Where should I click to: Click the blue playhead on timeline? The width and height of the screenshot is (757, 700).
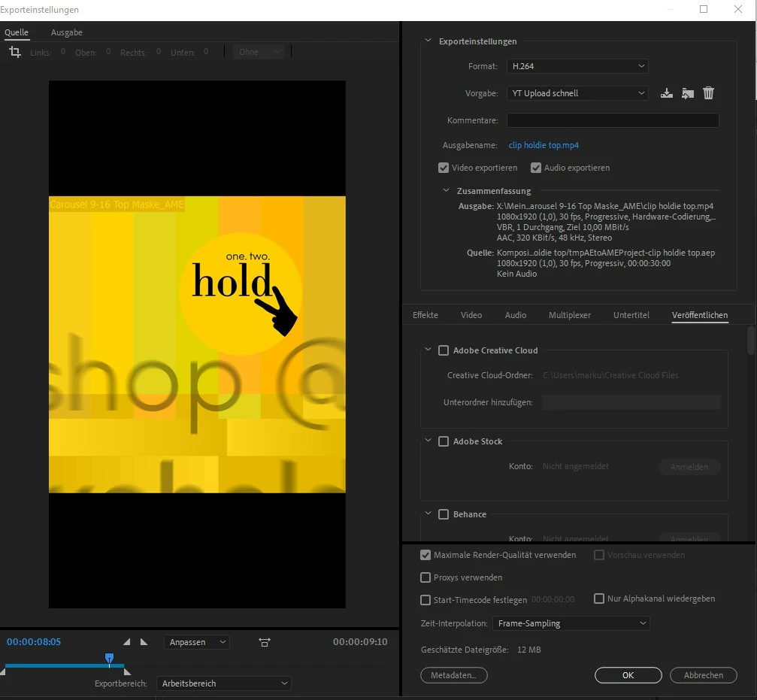(110, 659)
